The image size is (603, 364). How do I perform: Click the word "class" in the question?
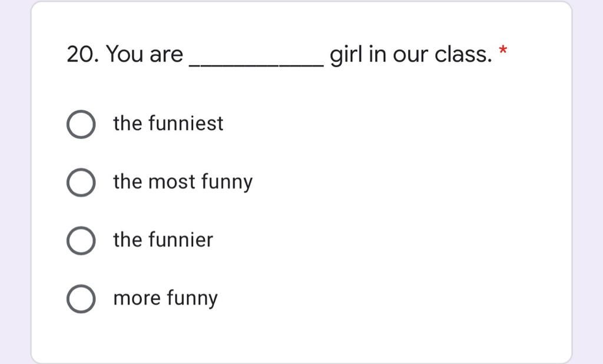(x=460, y=54)
